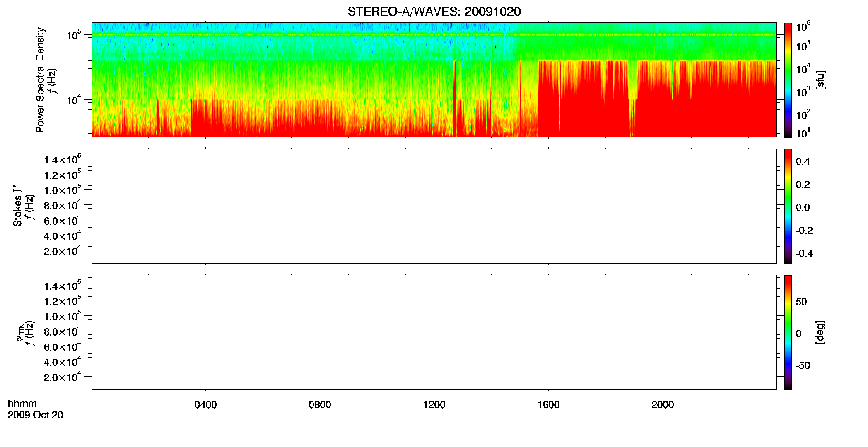Viewport: 868px width, 447px height.
Task: Select the "0400" time tick label
Action: [205, 405]
